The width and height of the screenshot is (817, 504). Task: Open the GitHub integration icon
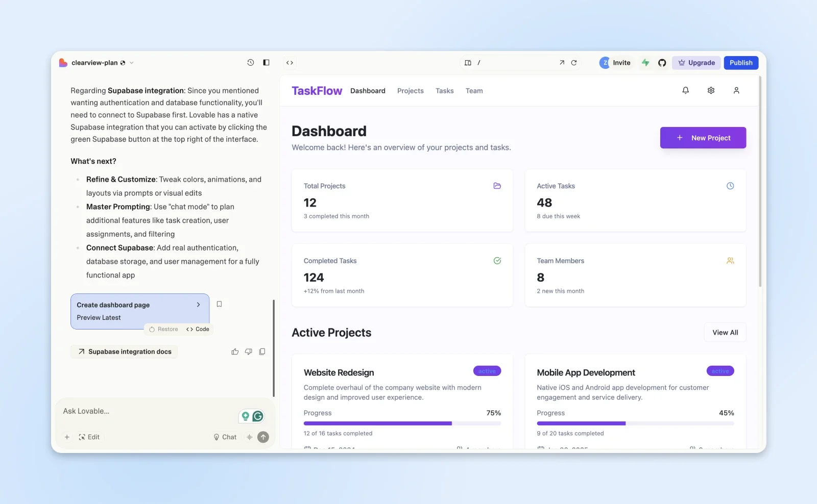662,62
